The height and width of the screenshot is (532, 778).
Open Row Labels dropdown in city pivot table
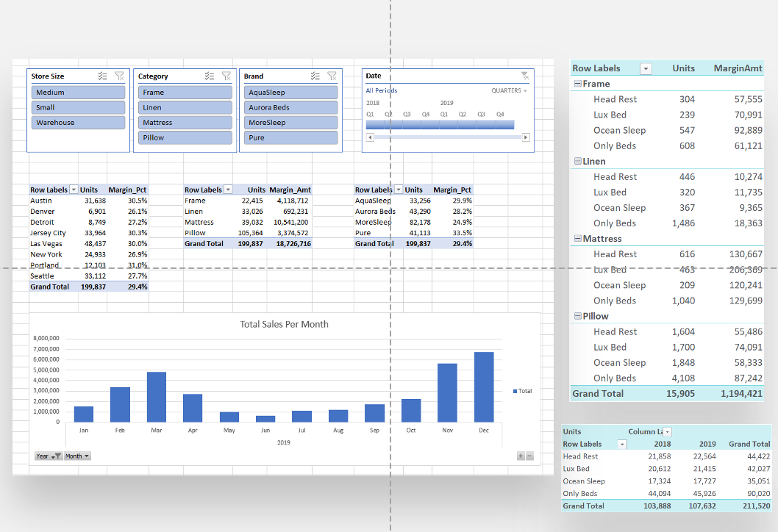tap(73, 190)
